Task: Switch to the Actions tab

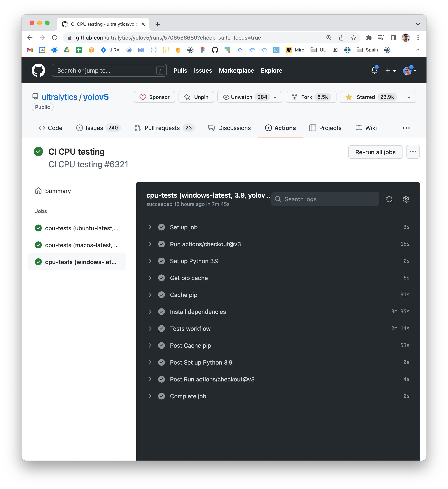Action: pos(280,128)
